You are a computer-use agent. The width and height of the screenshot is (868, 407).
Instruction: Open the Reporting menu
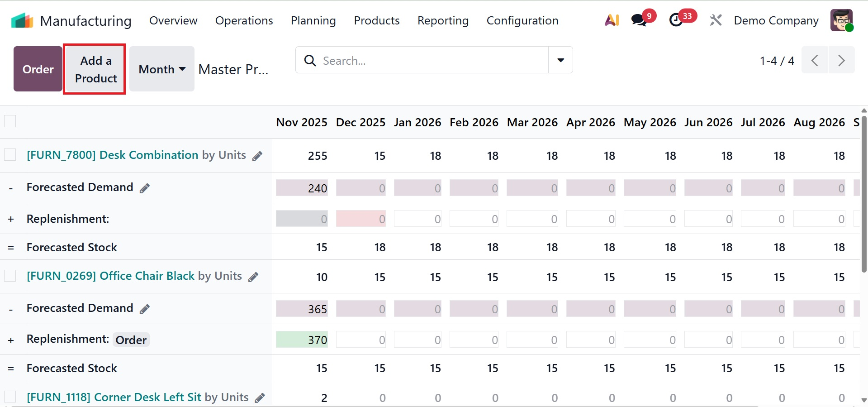click(x=442, y=21)
